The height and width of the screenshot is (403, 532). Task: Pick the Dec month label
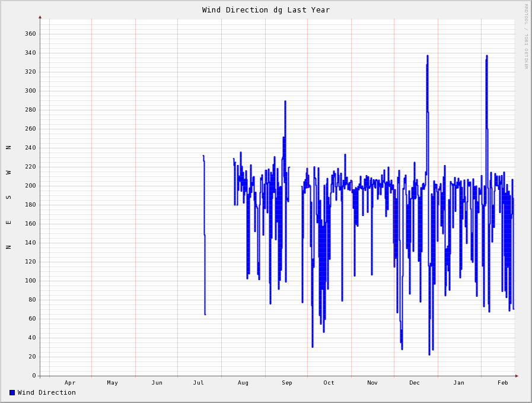415,383
